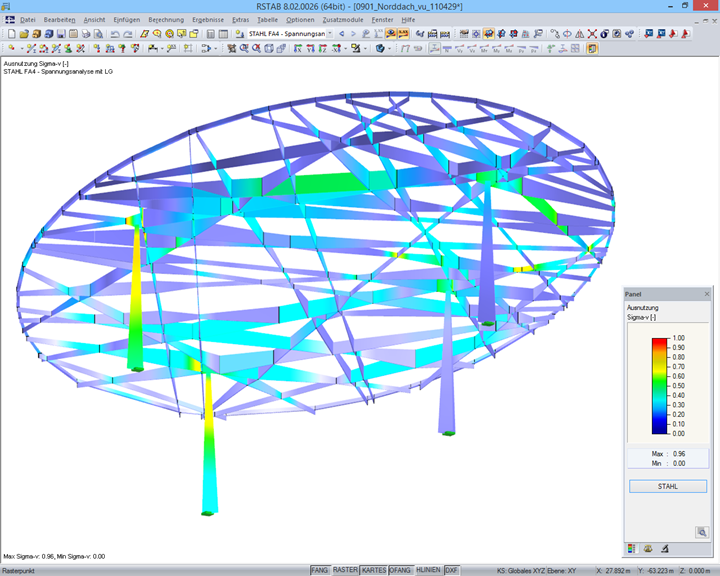720x576 pixels.
Task: Show isometric view cube icon
Action: 269,48
